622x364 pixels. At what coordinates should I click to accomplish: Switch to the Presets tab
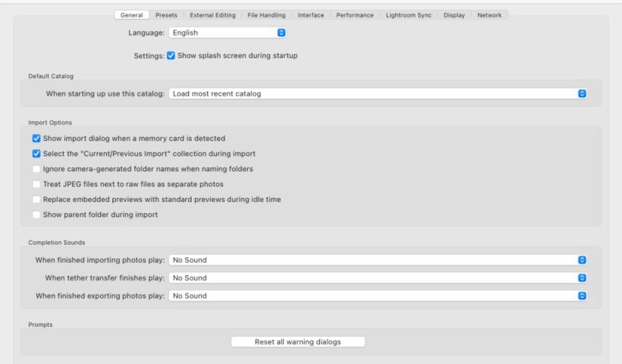pyautogui.click(x=167, y=15)
